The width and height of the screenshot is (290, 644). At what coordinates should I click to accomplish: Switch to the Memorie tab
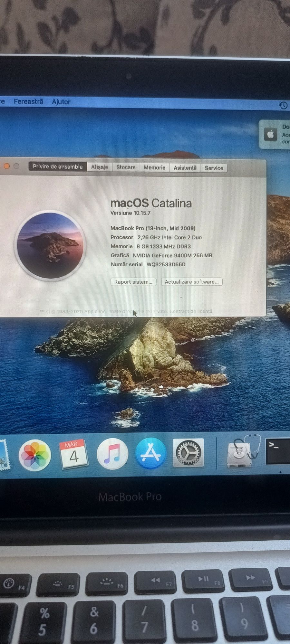pos(155,167)
